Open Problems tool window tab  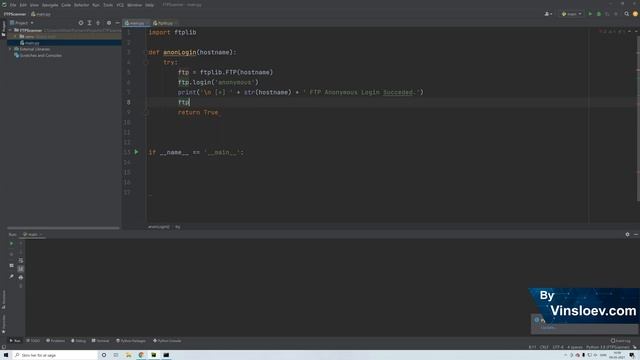click(x=56, y=340)
